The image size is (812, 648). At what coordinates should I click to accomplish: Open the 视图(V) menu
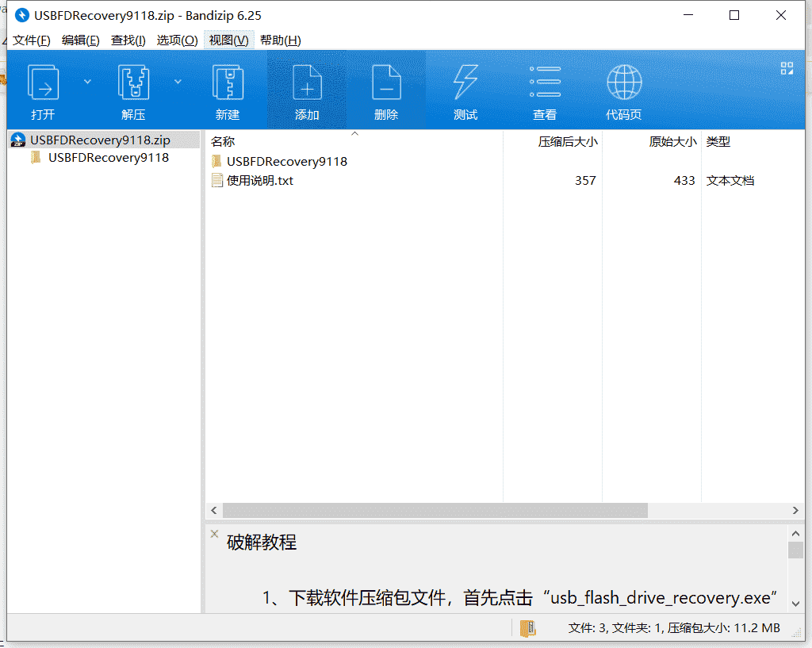229,40
